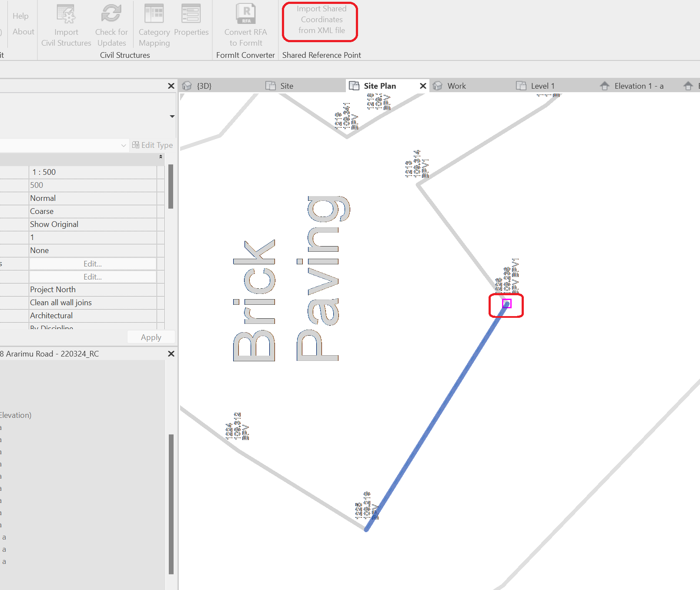The height and width of the screenshot is (590, 700).
Task: Open the Import Civil Structures tool
Action: tap(66, 24)
